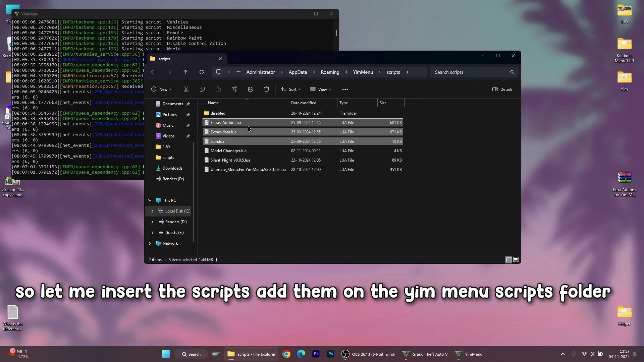The width and height of the screenshot is (644, 362).
Task: Open Microsoft Edge from taskbar
Action: point(301,354)
